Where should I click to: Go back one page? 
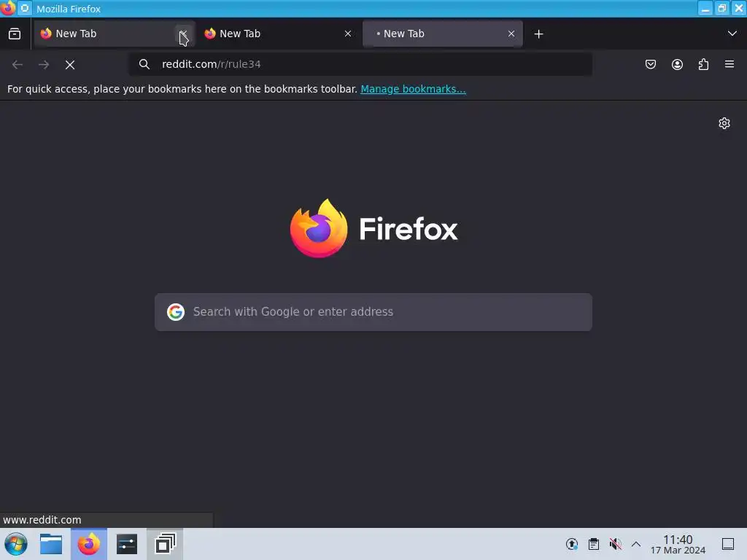[x=18, y=65]
